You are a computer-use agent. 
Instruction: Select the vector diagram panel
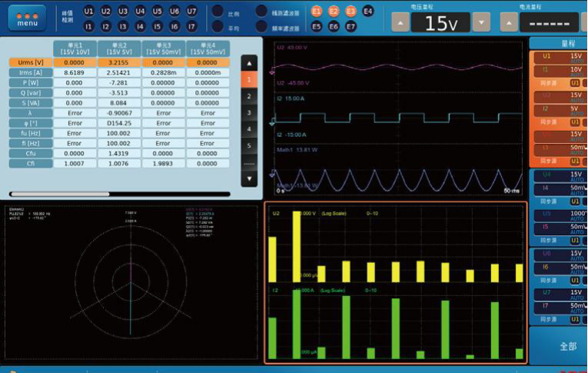tap(131, 282)
